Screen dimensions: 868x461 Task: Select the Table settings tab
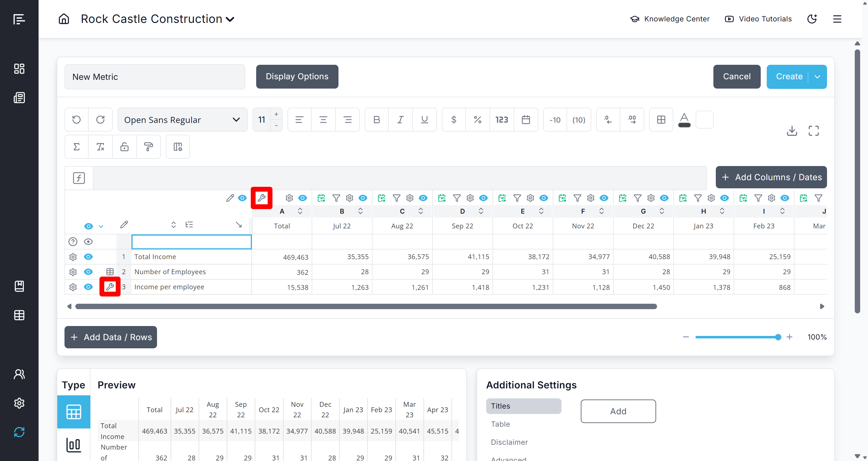(500, 424)
